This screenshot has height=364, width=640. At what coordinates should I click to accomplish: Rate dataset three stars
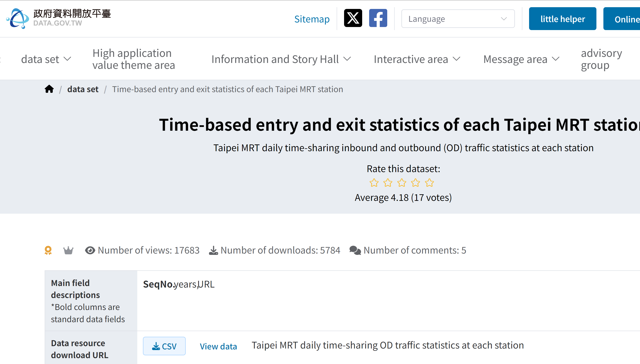coord(402,183)
